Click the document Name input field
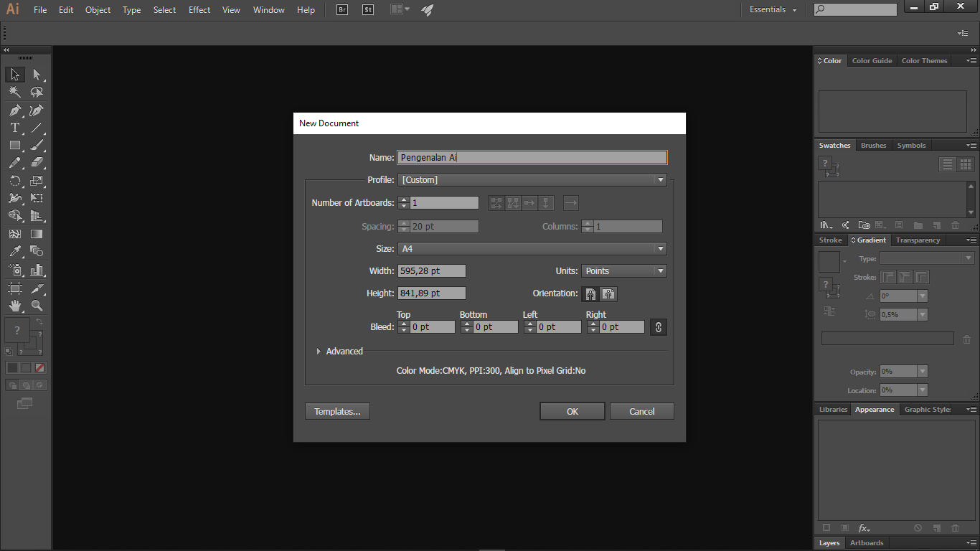 532,158
